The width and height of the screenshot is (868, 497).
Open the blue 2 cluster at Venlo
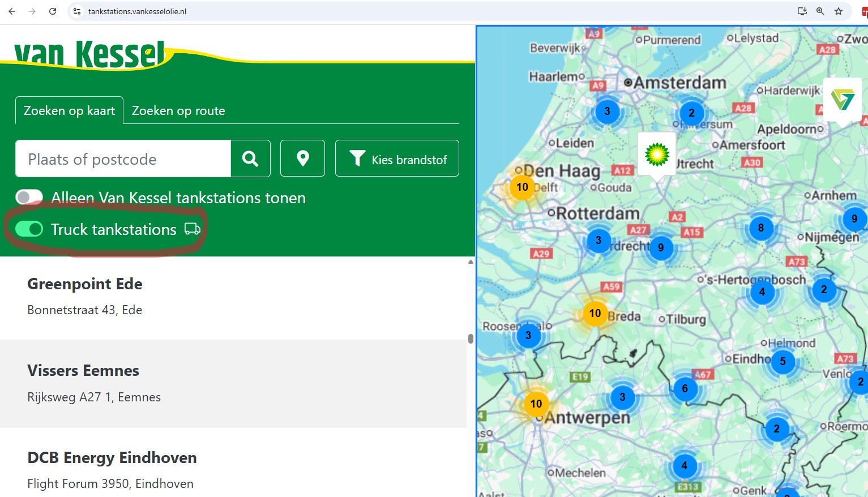[x=860, y=382]
